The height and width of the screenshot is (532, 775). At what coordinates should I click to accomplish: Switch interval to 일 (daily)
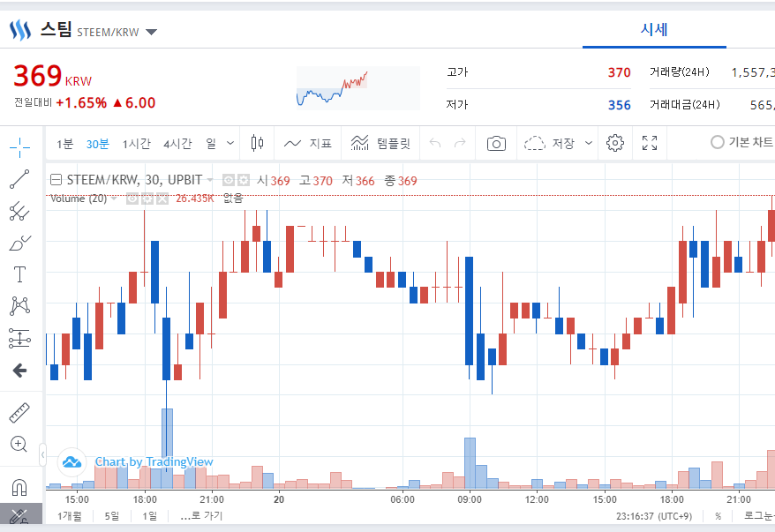211,144
